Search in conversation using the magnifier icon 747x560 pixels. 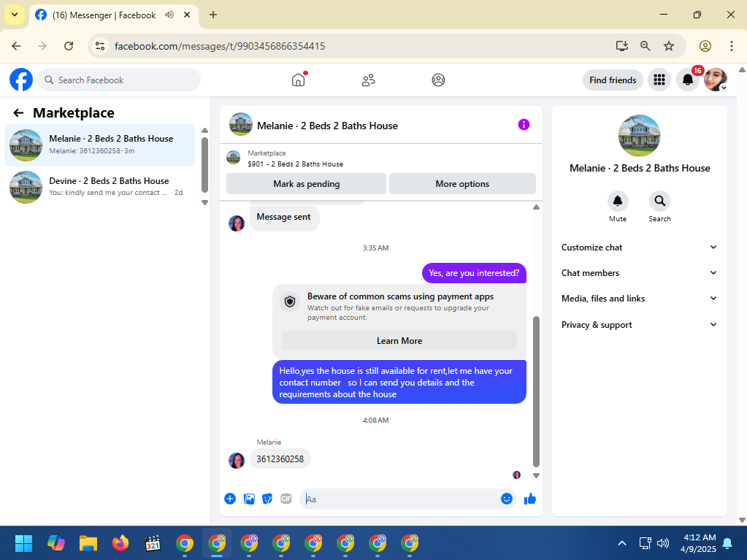pos(659,201)
